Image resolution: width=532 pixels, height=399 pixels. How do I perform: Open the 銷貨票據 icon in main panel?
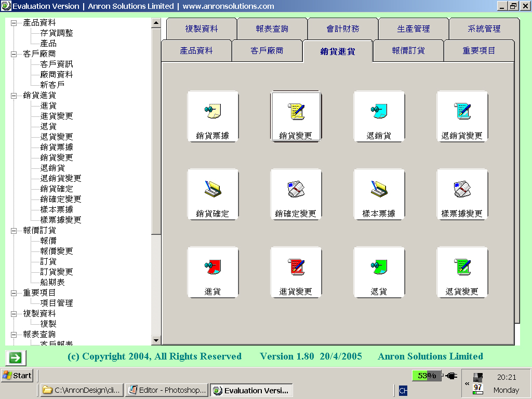pyautogui.click(x=212, y=116)
